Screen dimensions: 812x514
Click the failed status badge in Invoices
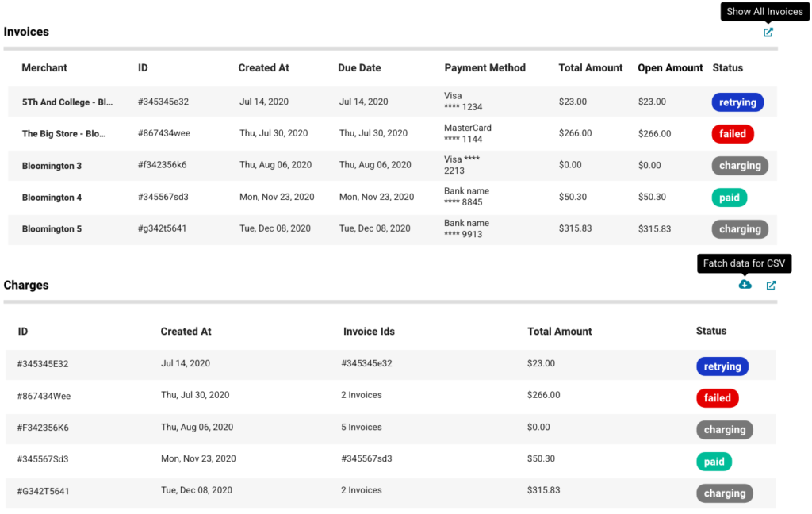click(x=732, y=134)
